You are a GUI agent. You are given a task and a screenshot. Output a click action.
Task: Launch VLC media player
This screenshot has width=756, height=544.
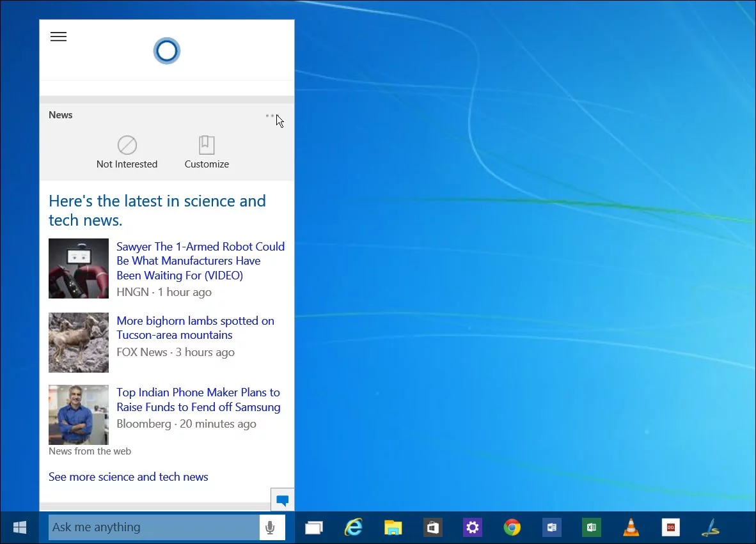(x=631, y=527)
